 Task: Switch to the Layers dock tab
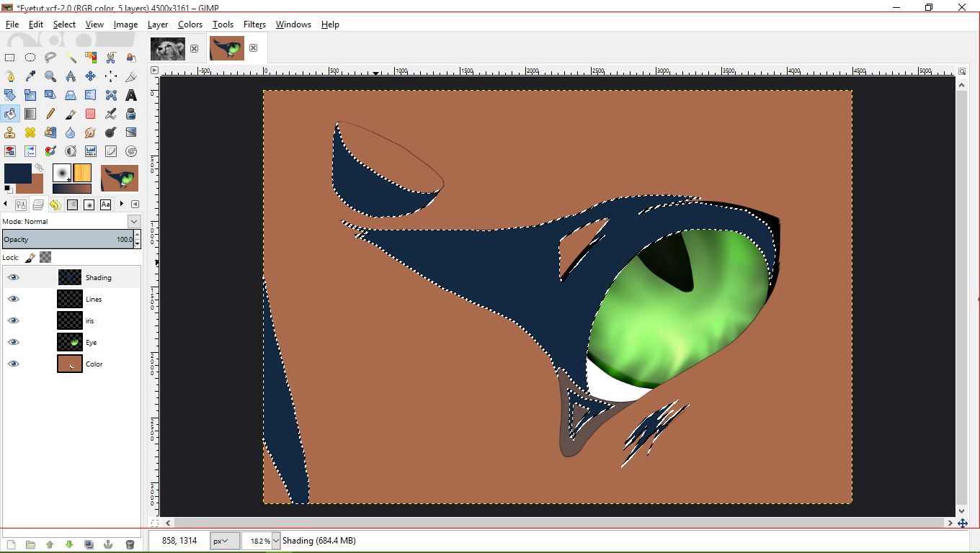(38, 204)
